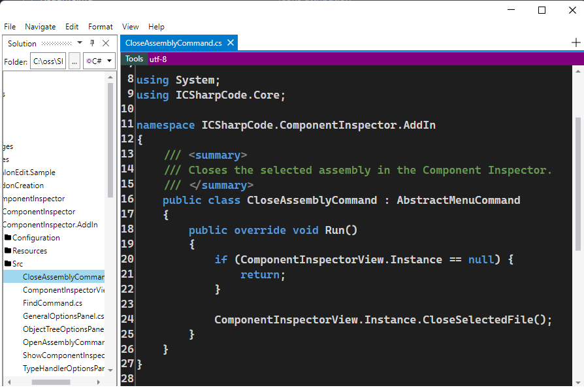Browse for folder with the ... button
The height and width of the screenshot is (392, 584).
pyautogui.click(x=74, y=61)
